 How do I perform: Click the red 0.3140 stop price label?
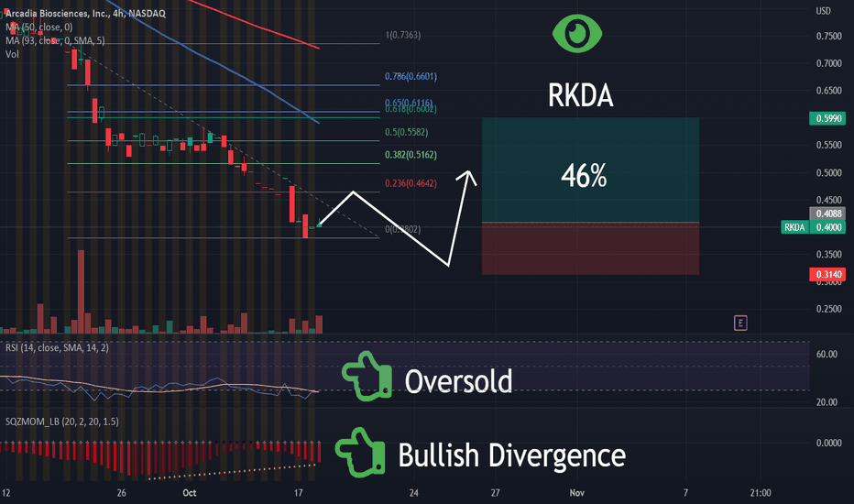point(827,274)
